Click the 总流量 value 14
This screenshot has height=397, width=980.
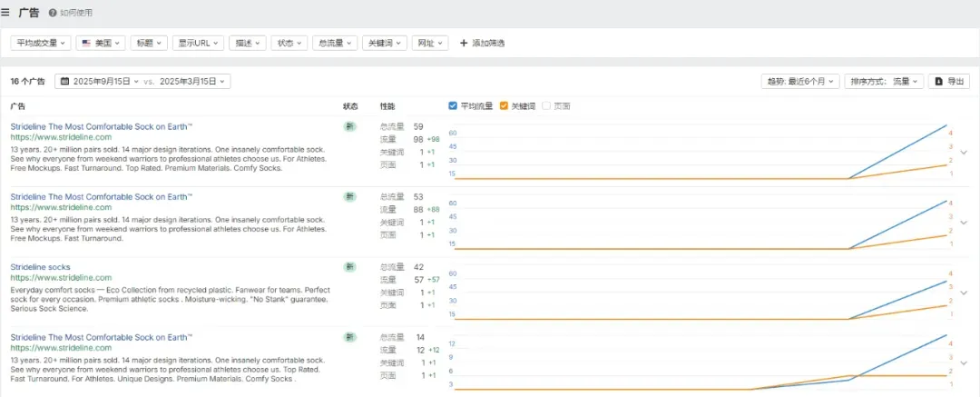[x=421, y=337]
